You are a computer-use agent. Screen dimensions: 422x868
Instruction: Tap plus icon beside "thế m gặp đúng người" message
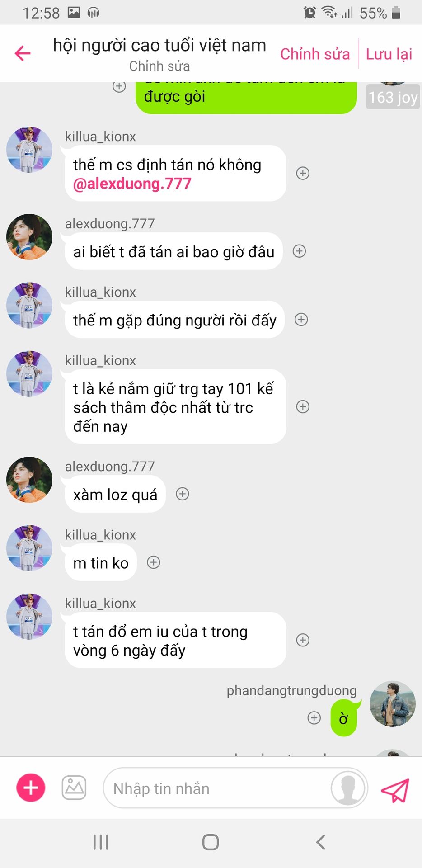point(301,320)
